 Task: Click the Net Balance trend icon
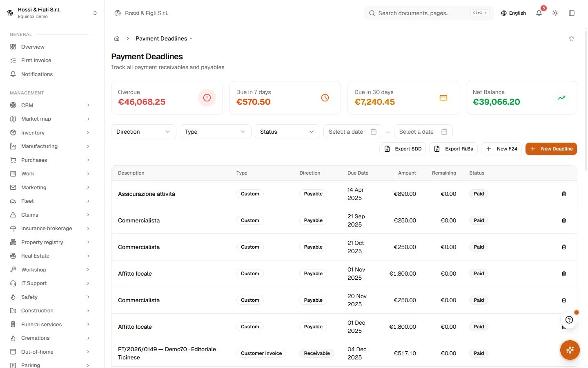[561, 98]
